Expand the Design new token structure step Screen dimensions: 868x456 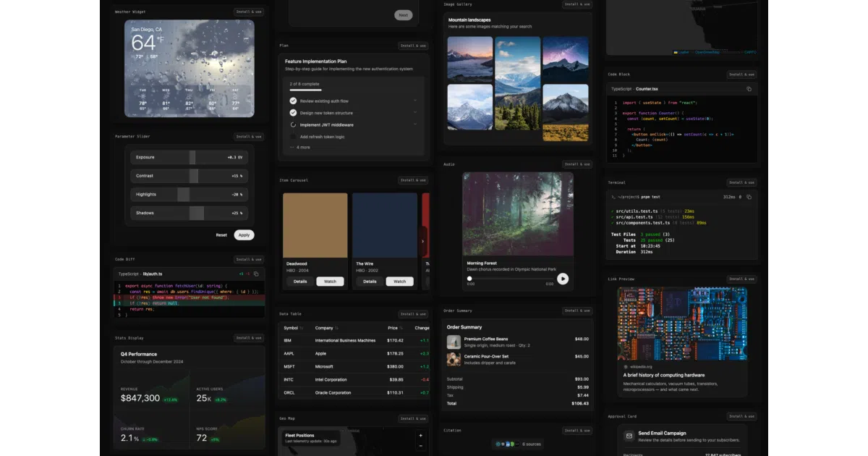pyautogui.click(x=415, y=113)
